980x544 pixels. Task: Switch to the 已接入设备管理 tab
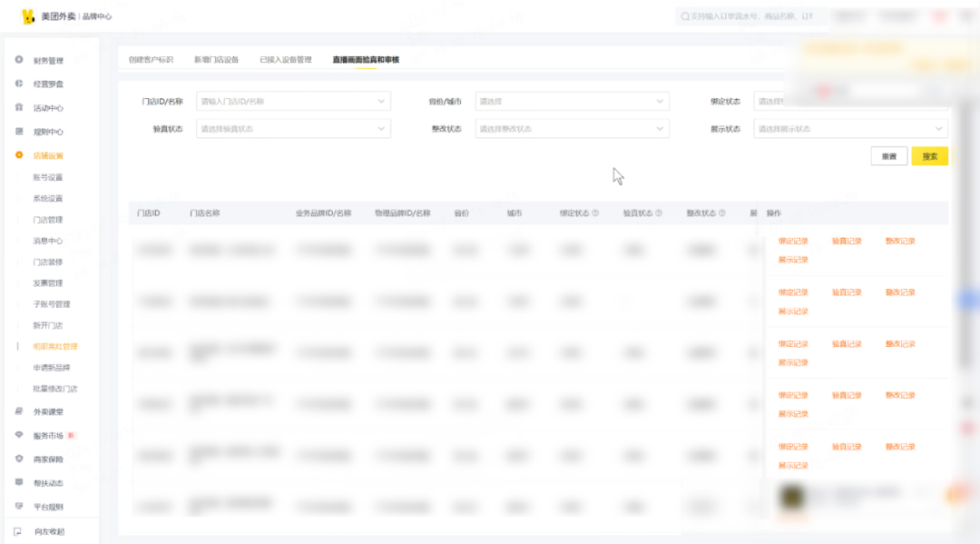point(285,60)
